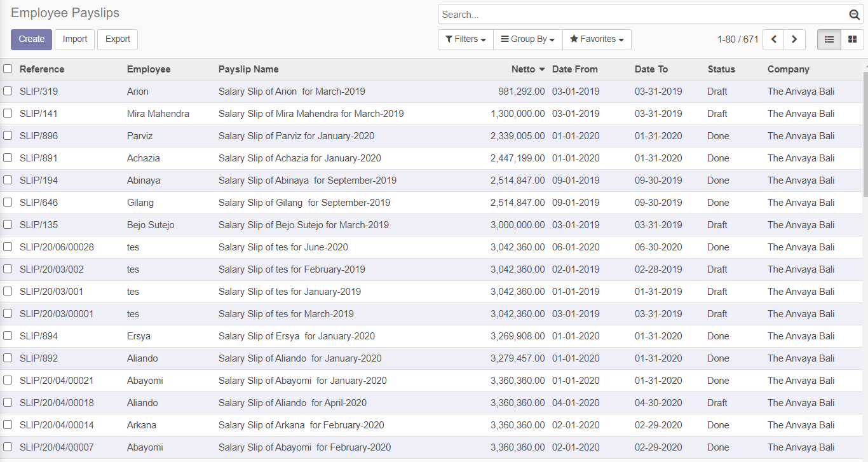This screenshot has width=868, height=462.
Task: Open reference SLIP/20/03/00001
Action: click(57, 314)
